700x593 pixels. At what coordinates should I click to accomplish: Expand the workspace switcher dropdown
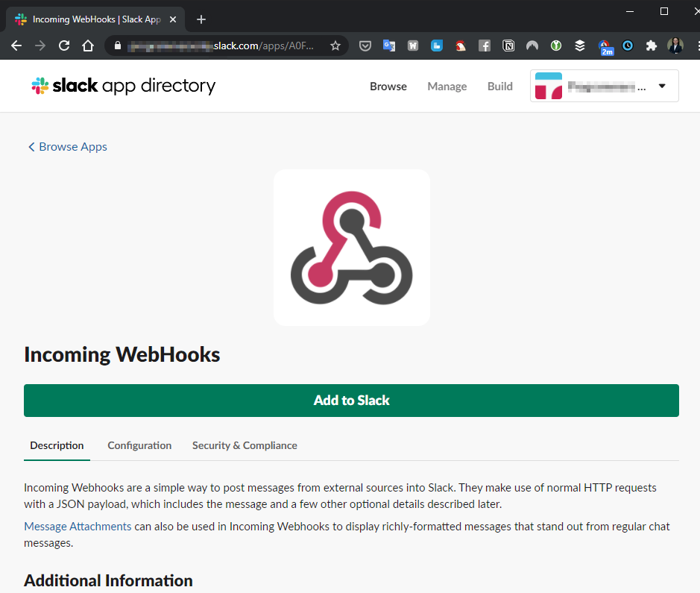pyautogui.click(x=662, y=86)
